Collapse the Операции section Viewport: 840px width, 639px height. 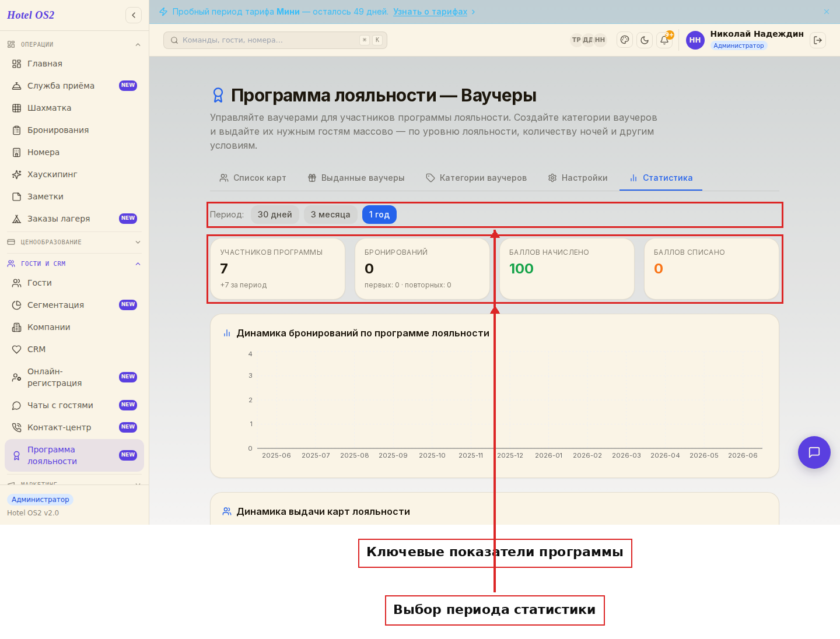click(x=74, y=44)
